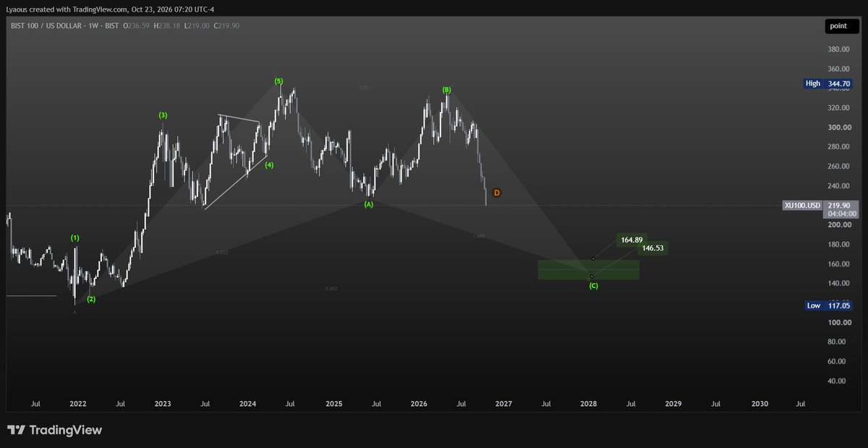Click the H238.18 high value
Image resolution: width=868 pixels, height=448 pixels.
point(169,26)
